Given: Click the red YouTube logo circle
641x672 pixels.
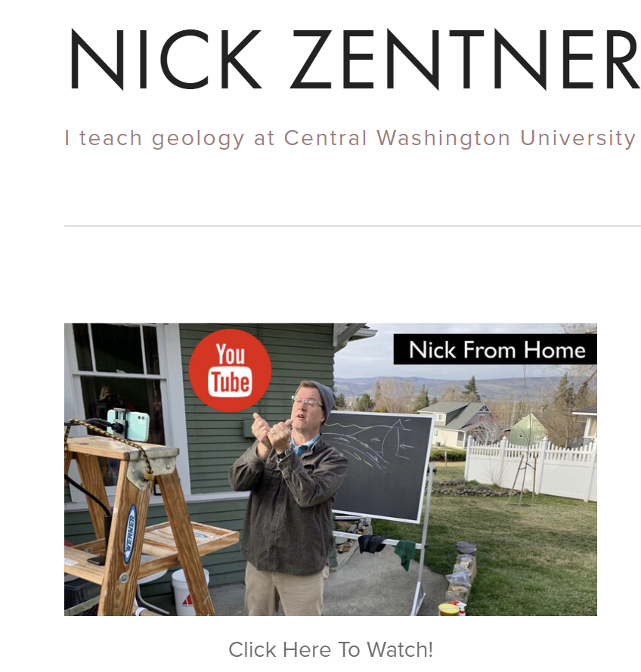Looking at the screenshot, I should (x=230, y=370).
